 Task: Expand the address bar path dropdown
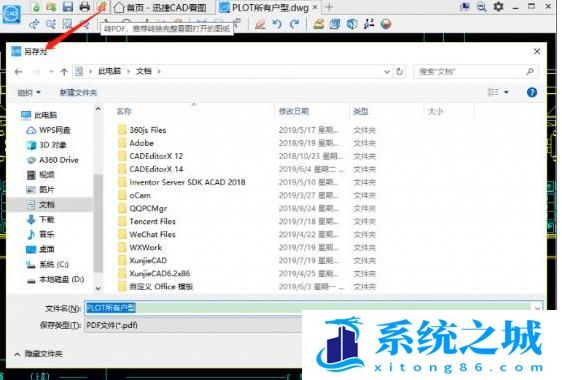click(x=387, y=72)
